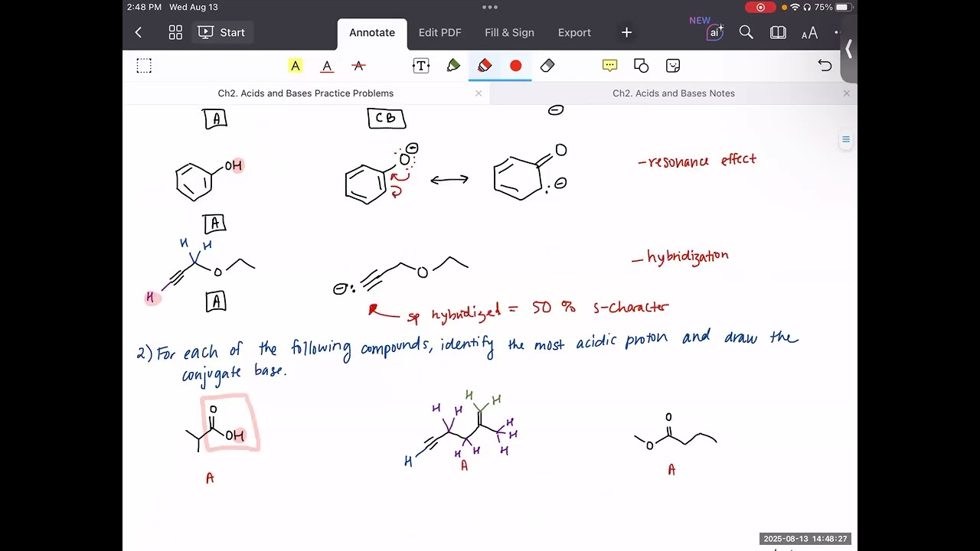Start presentation with the Start button
Viewport: 980px width, 551px height.
tap(222, 32)
